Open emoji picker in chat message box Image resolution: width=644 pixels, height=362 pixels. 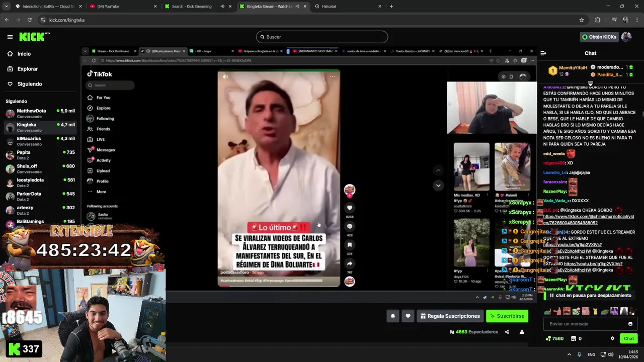pos(630,324)
